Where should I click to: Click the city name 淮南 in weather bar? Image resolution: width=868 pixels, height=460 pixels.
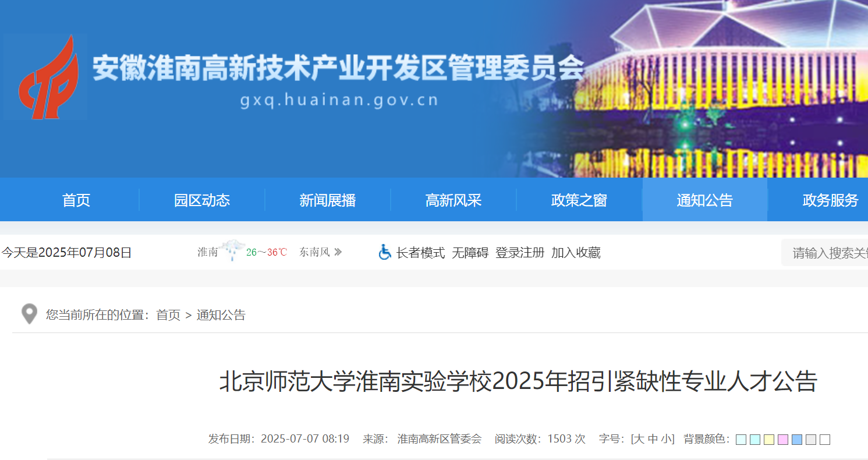pos(207,252)
